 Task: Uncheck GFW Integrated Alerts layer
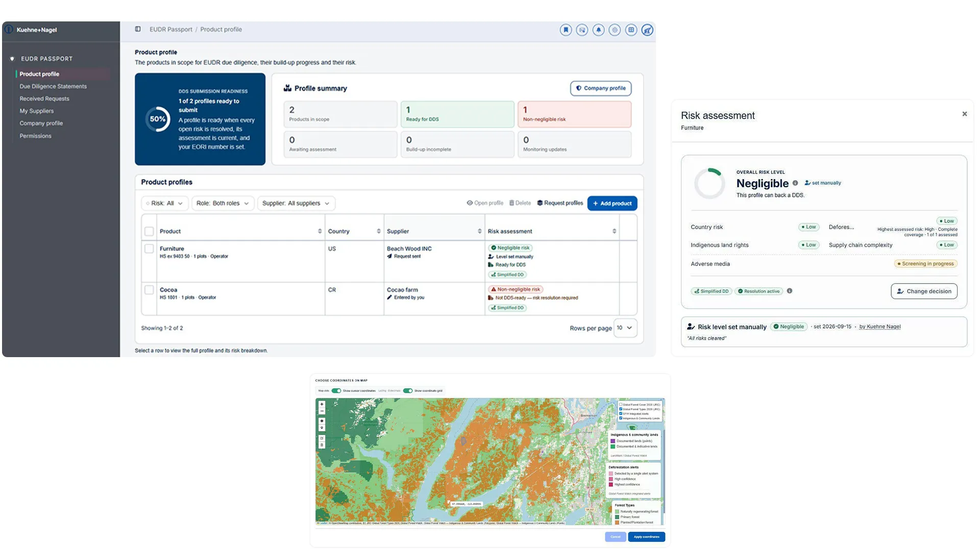click(x=621, y=414)
